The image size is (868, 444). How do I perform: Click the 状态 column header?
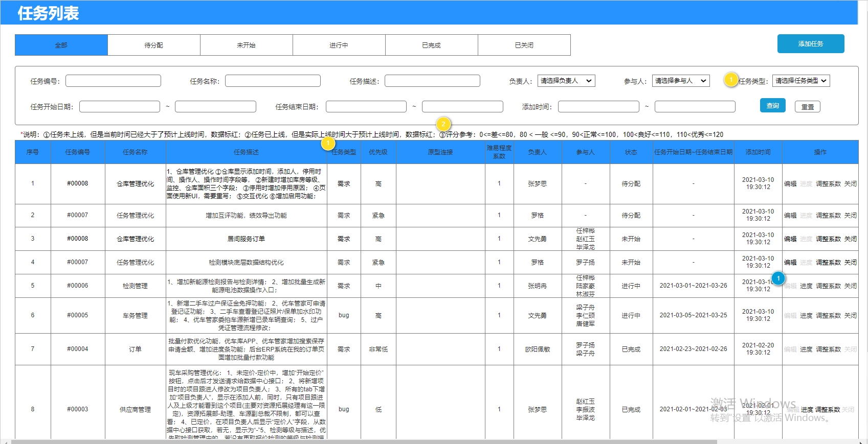click(631, 152)
